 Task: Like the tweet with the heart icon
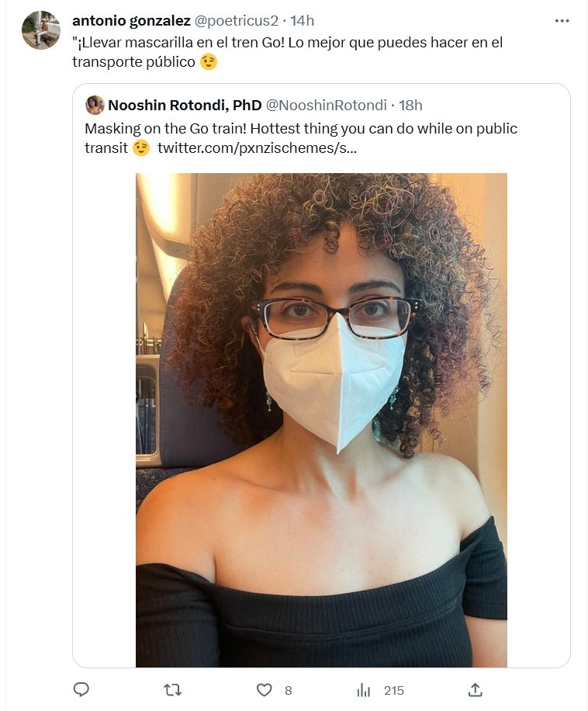(265, 690)
